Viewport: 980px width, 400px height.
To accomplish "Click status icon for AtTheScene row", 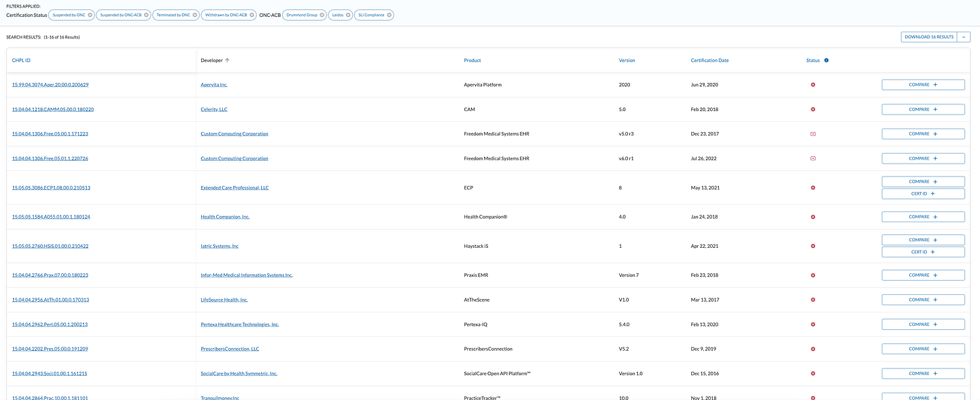I will click(813, 300).
